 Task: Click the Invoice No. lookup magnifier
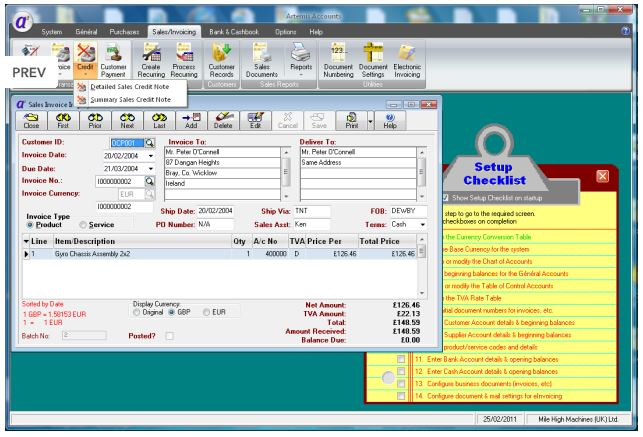click(150, 181)
